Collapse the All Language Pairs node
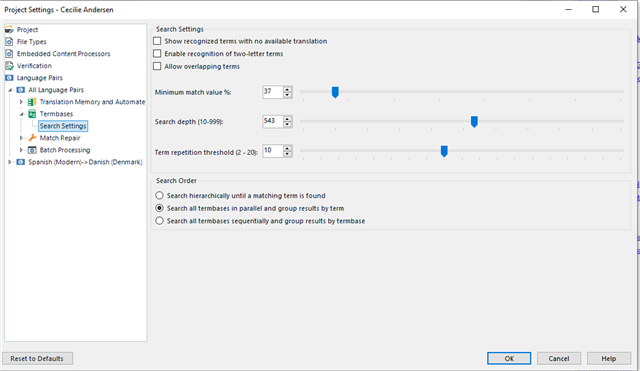 point(11,90)
